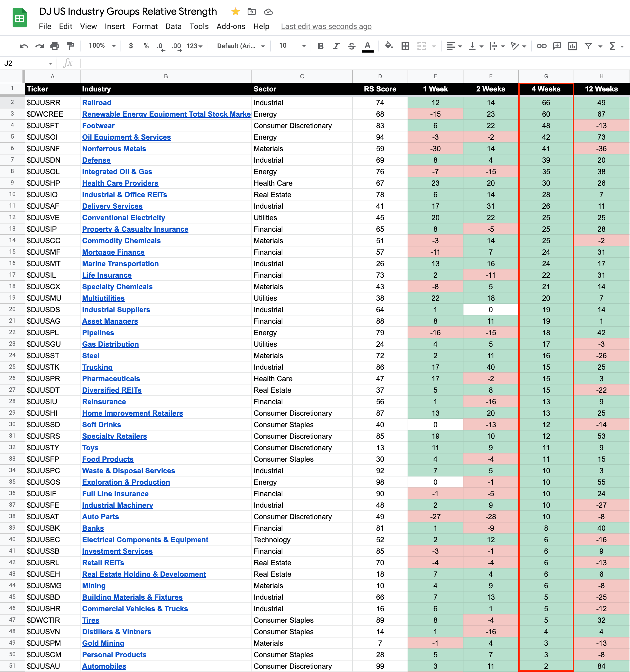Toggle bold formatting
Viewport: 630px width, 672px height.
(320, 46)
